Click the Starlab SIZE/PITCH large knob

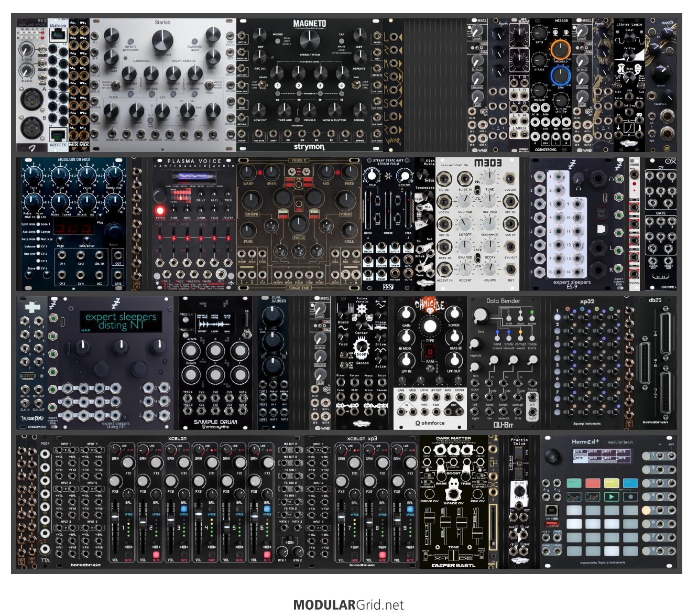click(x=162, y=41)
